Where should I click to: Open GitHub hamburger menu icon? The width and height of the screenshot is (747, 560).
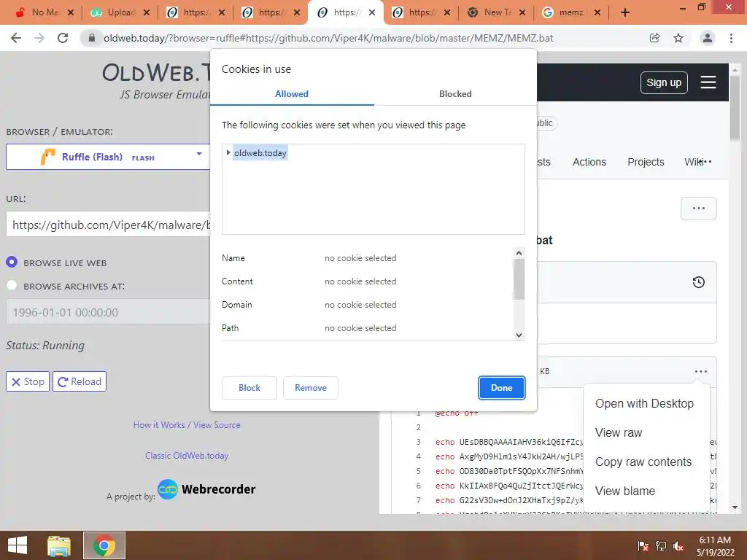click(x=708, y=82)
